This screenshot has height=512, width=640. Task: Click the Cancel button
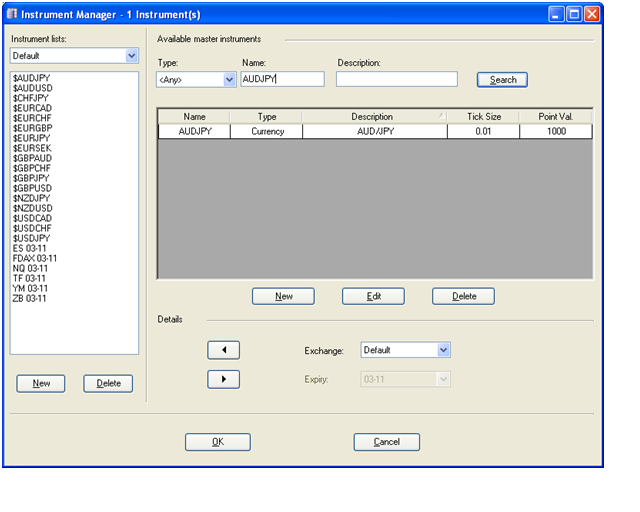pos(386,442)
